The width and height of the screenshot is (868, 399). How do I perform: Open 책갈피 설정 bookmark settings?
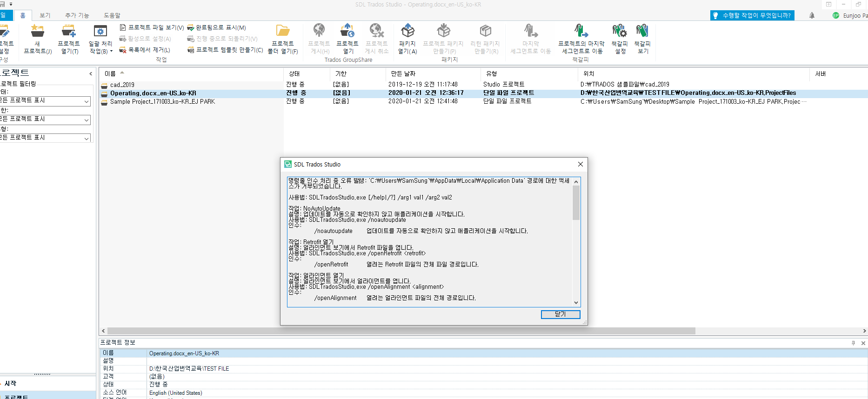[620, 39]
